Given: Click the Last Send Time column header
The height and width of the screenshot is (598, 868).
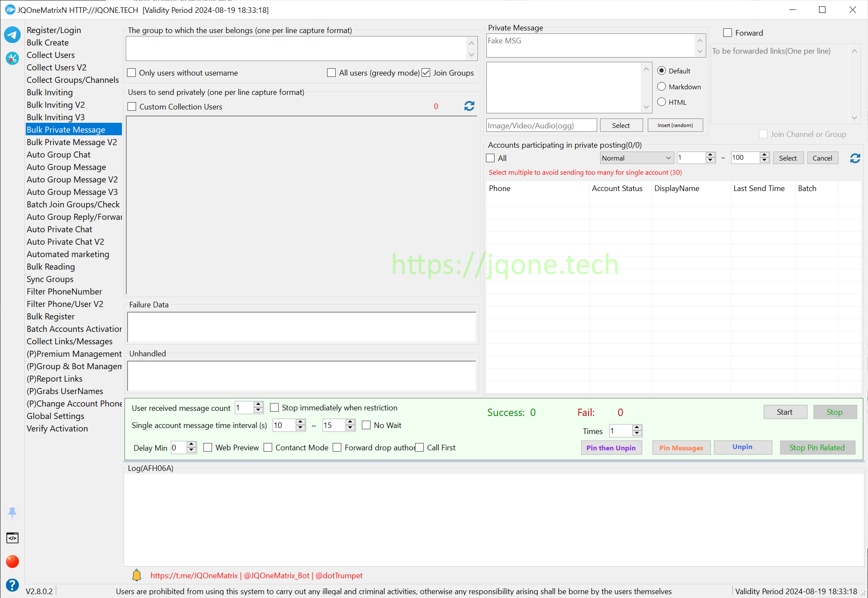Looking at the screenshot, I should pyautogui.click(x=762, y=188).
